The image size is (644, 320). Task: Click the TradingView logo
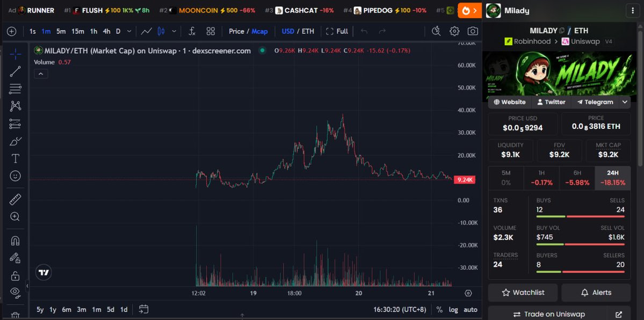pos(44,272)
